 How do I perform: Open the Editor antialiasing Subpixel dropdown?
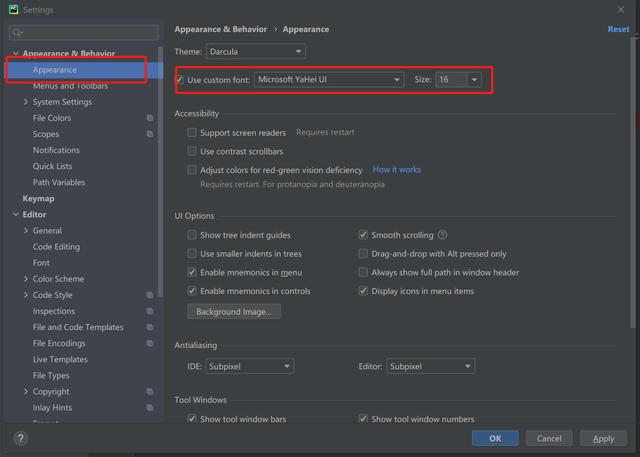[x=431, y=366]
